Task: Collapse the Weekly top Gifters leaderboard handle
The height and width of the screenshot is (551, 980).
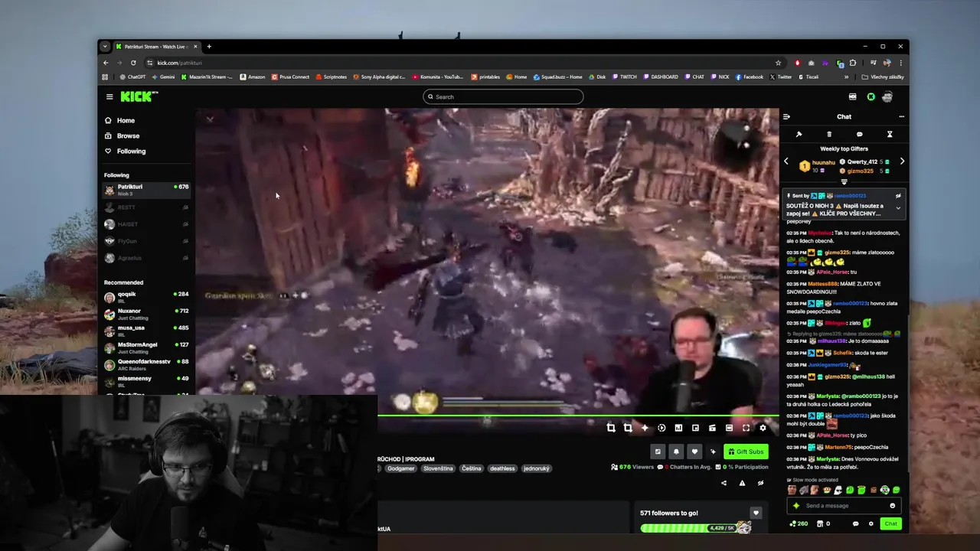Action: click(844, 182)
